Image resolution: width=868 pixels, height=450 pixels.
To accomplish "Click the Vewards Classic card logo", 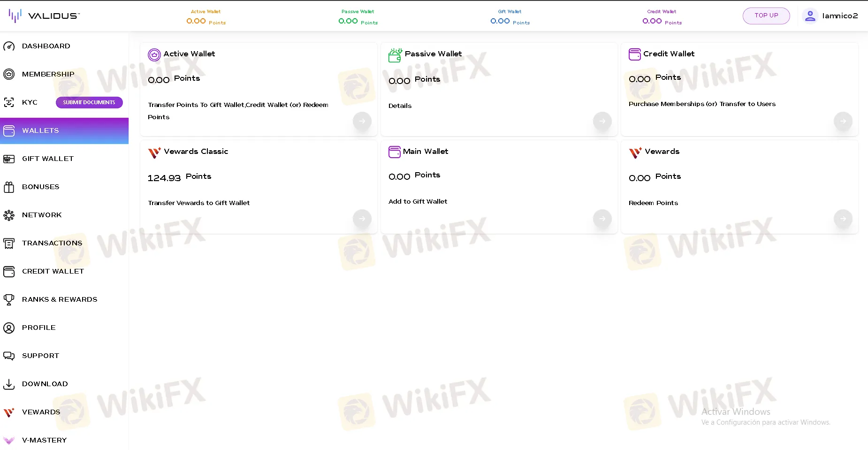I will tap(154, 153).
